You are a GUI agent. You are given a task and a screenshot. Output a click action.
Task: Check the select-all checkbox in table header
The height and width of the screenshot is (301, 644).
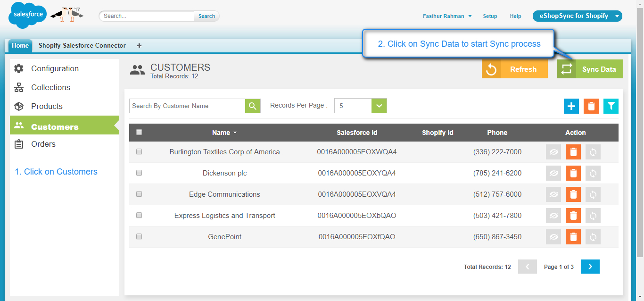139,132
